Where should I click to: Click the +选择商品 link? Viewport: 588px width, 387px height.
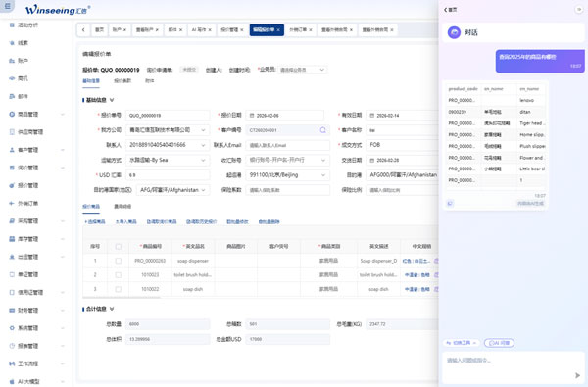click(x=95, y=222)
